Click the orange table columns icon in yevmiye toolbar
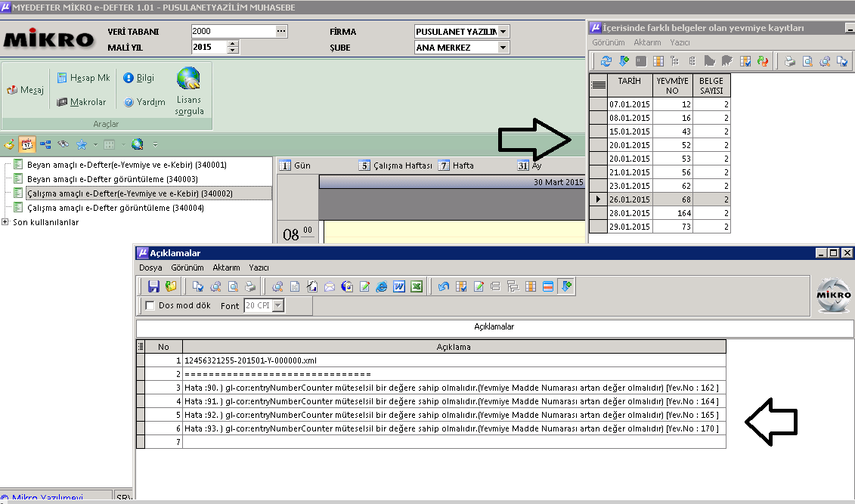The width and height of the screenshot is (855, 504). pos(658,61)
